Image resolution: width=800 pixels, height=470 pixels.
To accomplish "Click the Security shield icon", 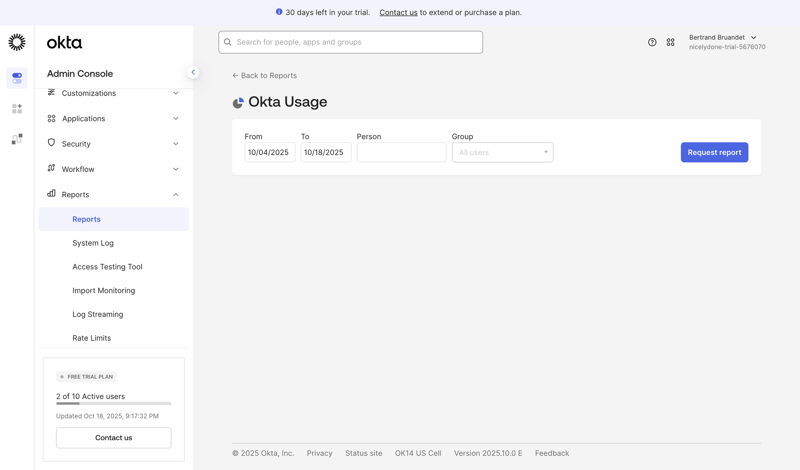I will click(51, 143).
